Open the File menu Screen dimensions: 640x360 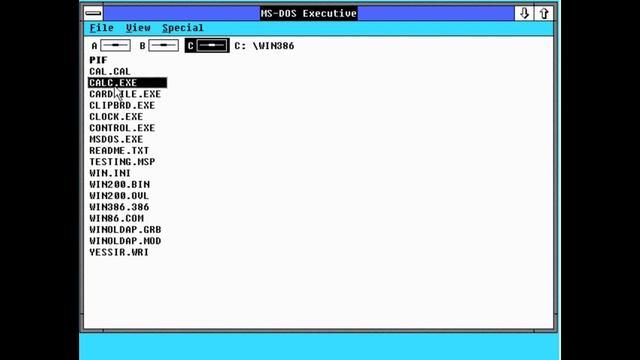[x=102, y=28]
